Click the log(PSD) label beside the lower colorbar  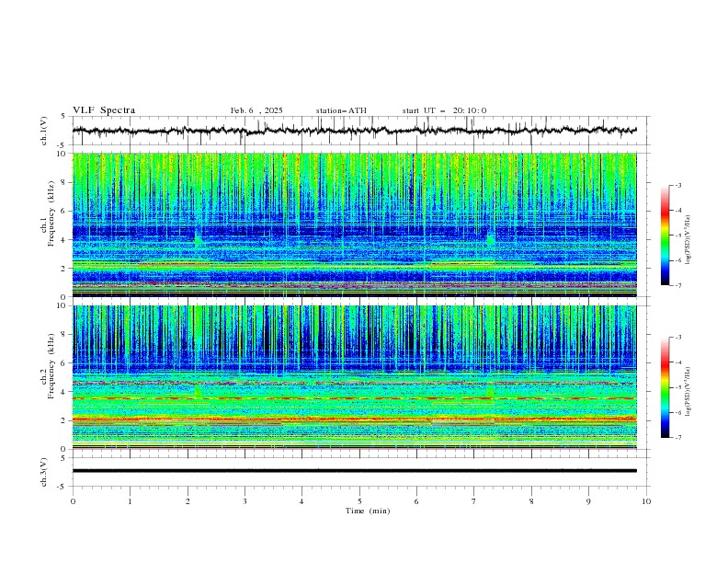point(688,392)
